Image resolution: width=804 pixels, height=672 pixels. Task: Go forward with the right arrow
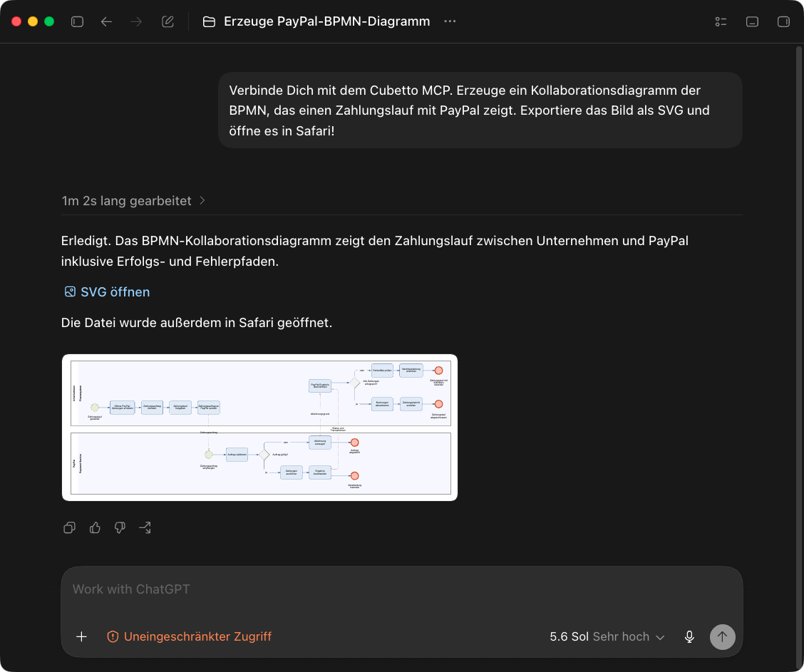136,21
